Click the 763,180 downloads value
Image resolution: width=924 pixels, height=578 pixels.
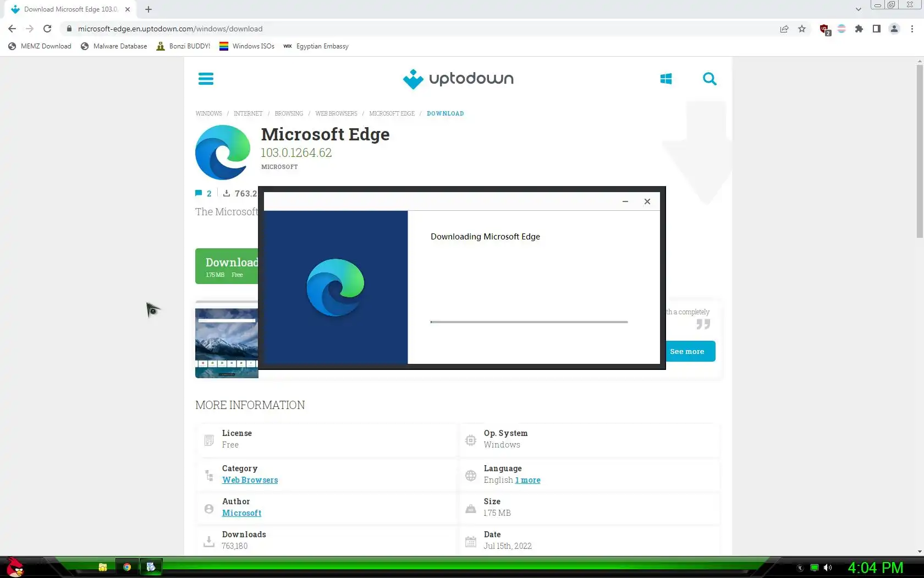(x=235, y=546)
